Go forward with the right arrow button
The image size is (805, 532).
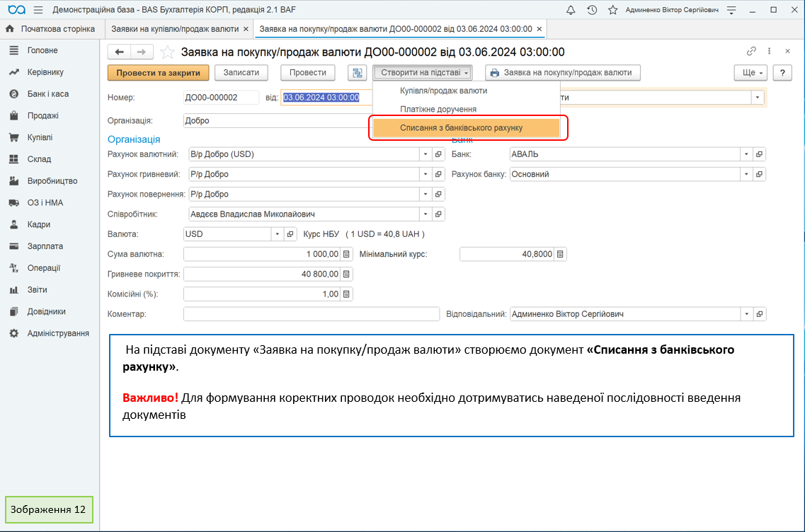142,52
